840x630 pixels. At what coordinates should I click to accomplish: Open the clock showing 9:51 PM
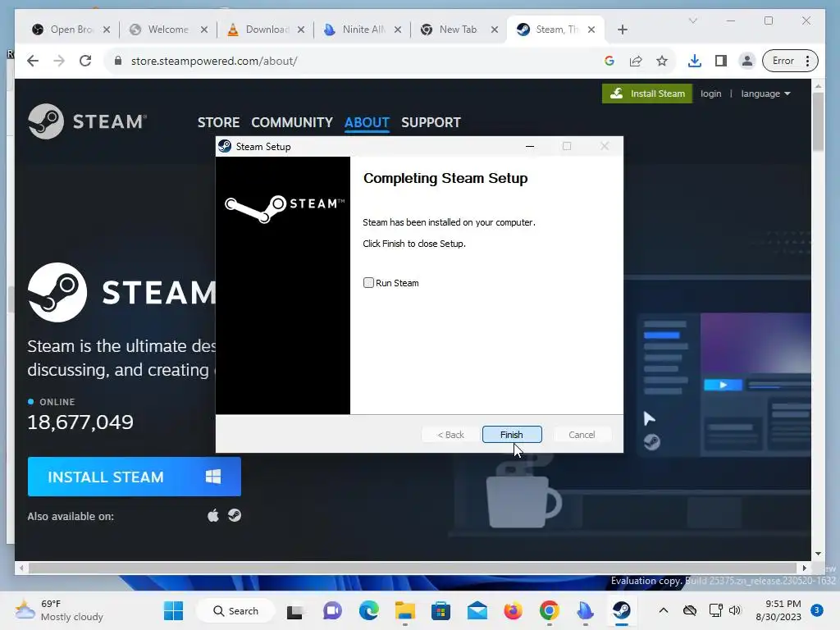778,610
